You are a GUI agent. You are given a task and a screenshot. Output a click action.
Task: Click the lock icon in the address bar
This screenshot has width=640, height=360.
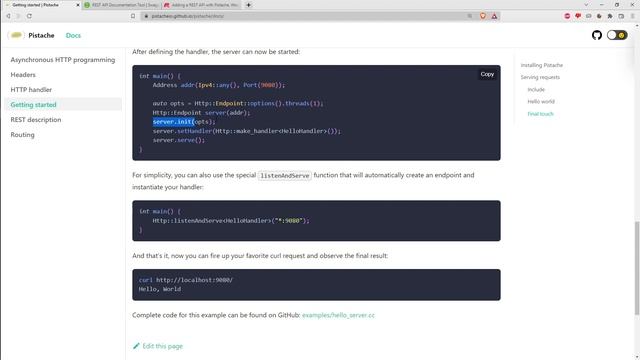146,16
